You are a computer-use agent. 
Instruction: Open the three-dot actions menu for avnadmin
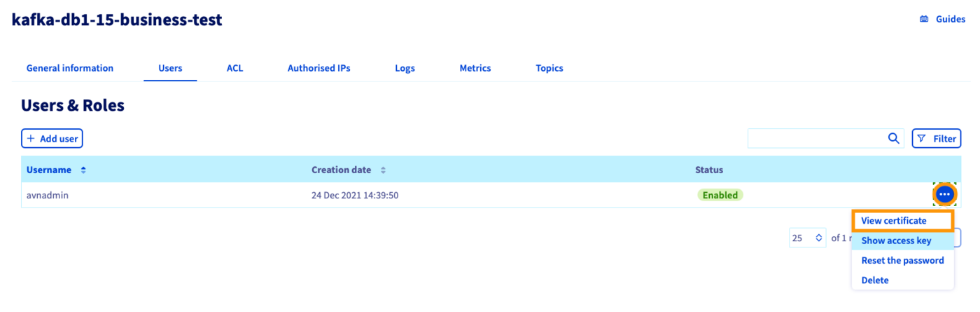pos(944,194)
